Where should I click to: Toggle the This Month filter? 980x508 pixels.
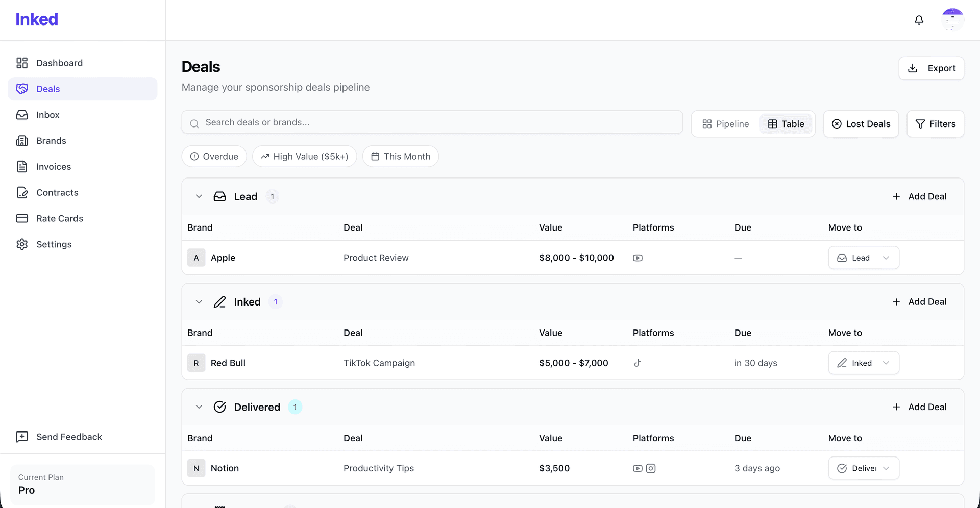click(x=400, y=156)
